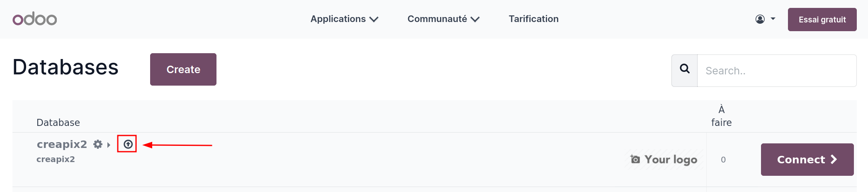
Task: Click the magnifying glass search icon
Action: [x=685, y=69]
